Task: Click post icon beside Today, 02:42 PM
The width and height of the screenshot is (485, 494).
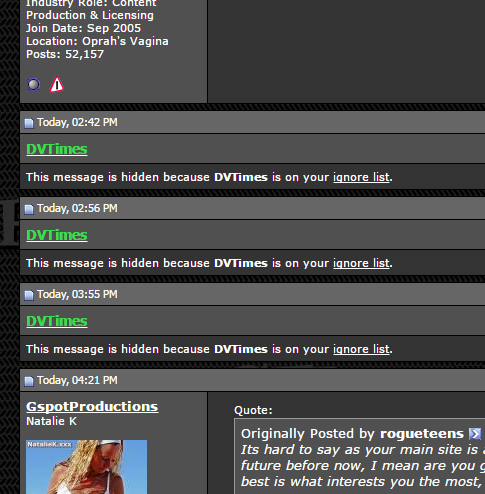Action: 29,123
